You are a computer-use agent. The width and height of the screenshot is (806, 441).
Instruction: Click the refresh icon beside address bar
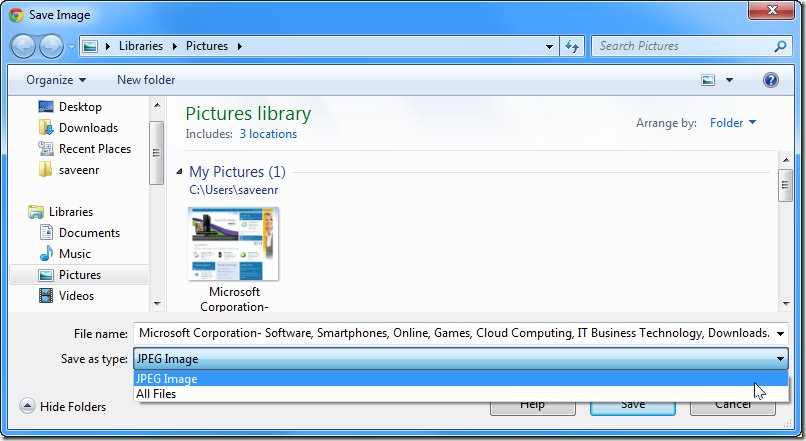[572, 46]
